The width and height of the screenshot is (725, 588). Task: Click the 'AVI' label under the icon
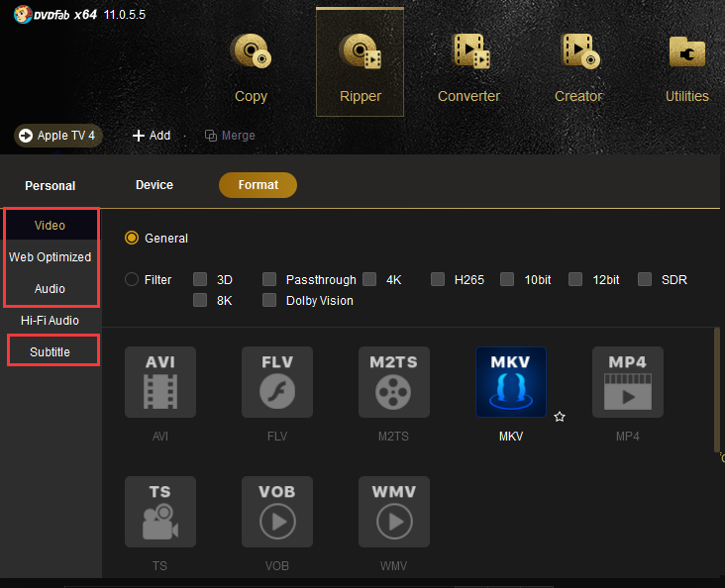[x=160, y=437]
